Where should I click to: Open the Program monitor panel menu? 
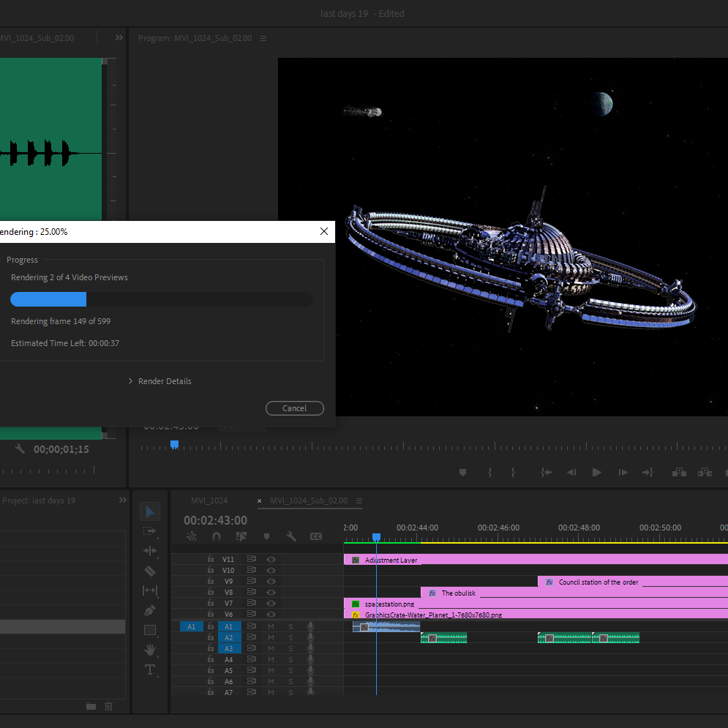tap(263, 38)
